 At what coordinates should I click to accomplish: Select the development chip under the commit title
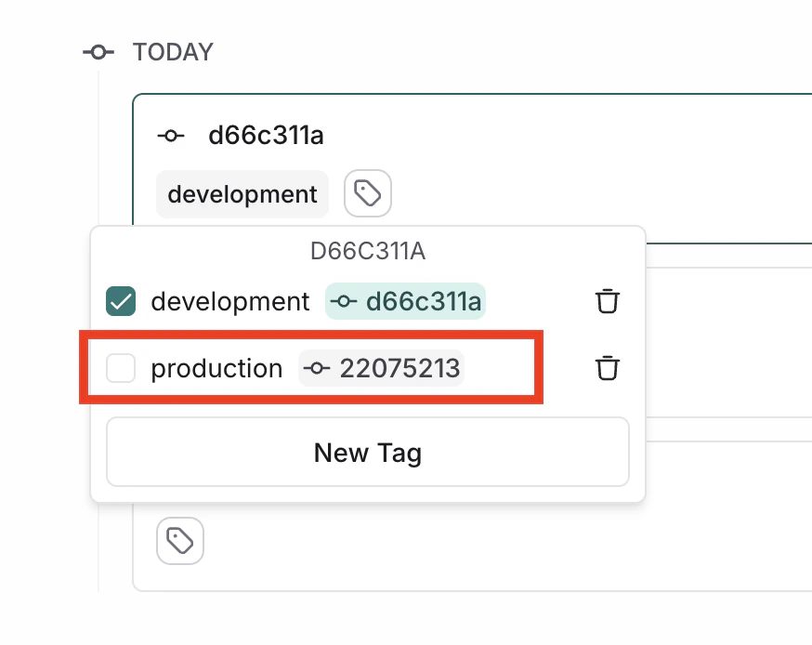coord(242,193)
